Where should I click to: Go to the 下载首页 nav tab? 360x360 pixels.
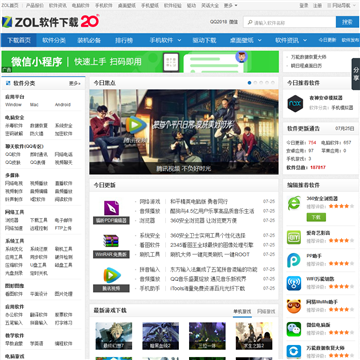click(19, 40)
